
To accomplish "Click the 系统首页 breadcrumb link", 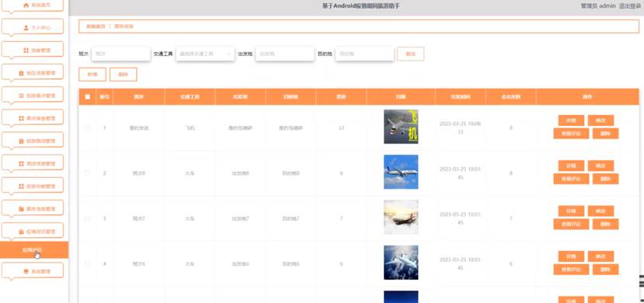I will coord(96,26).
